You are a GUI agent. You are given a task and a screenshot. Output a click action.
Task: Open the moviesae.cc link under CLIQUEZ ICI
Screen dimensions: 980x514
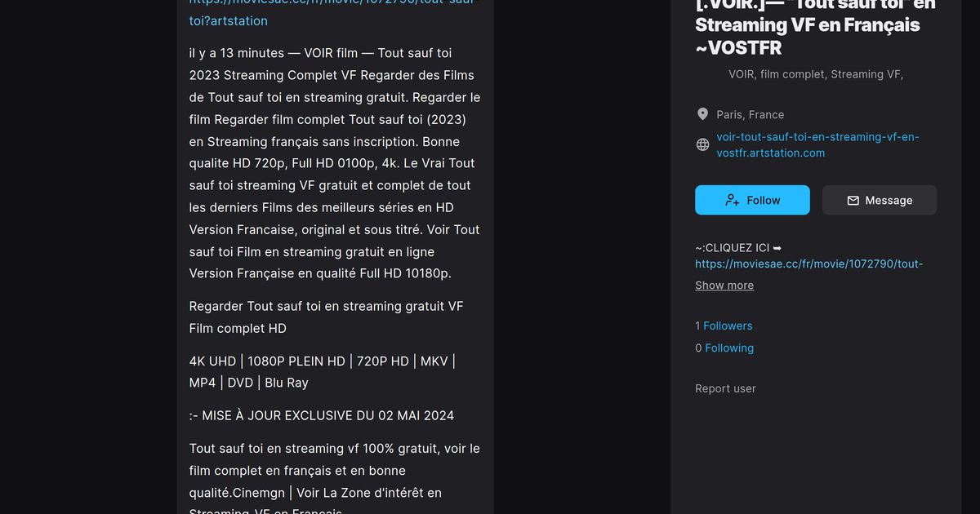pos(809,264)
